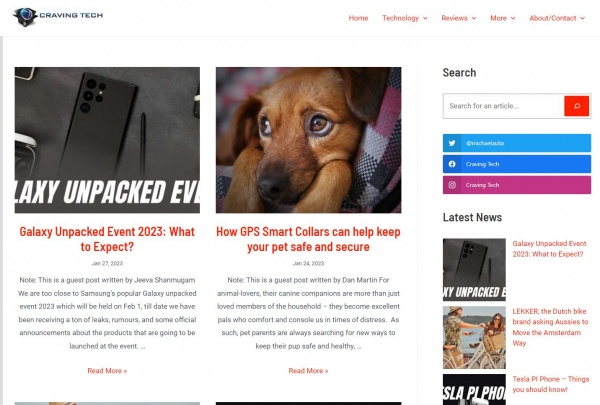The width and height of the screenshot is (600, 405).
Task: Open the sad dog featured image
Action: tap(308, 140)
